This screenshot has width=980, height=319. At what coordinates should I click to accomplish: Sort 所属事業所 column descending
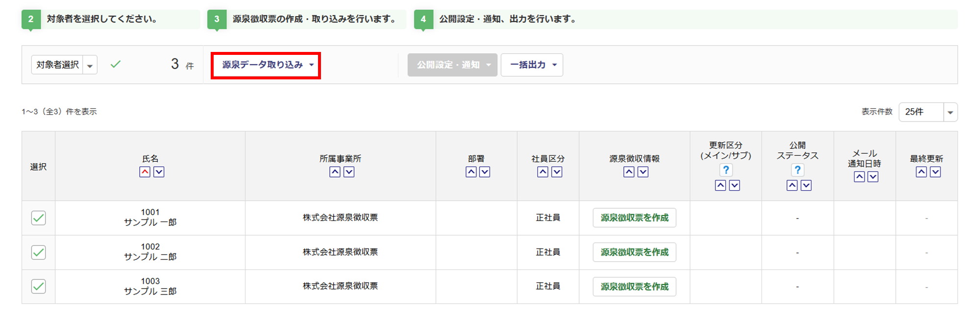pyautogui.click(x=349, y=172)
